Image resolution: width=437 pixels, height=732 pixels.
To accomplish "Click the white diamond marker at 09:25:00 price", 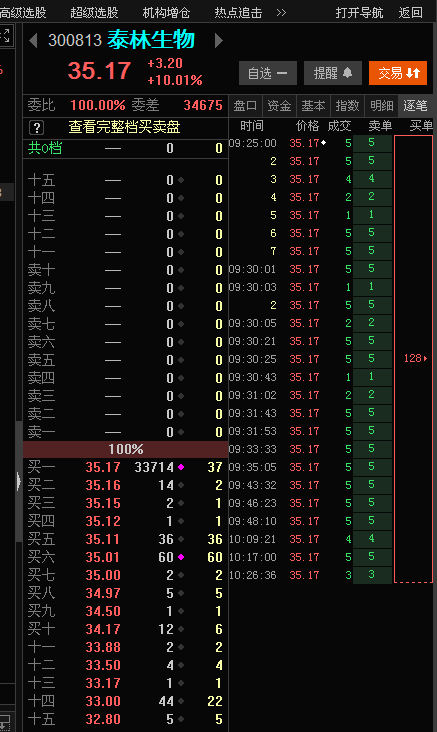I will (x=323, y=142).
